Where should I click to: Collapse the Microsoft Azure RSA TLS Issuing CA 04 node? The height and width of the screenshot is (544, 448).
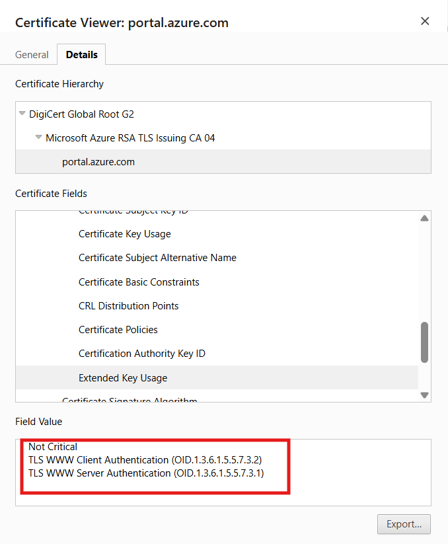39,137
